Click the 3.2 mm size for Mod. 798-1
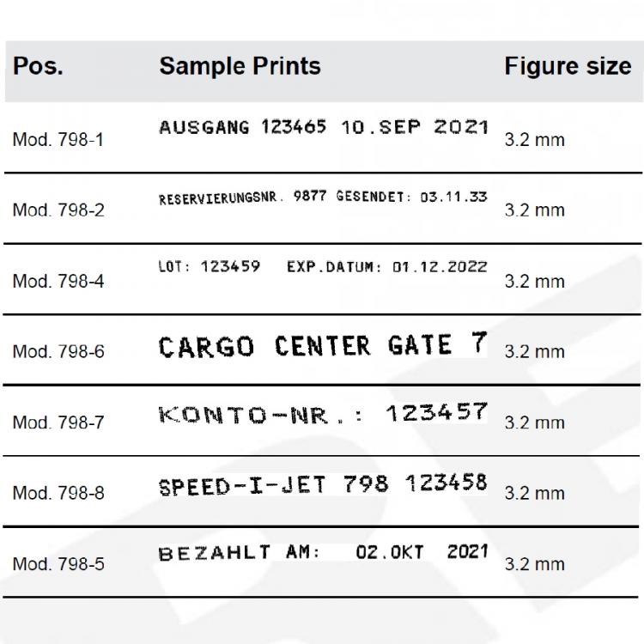 (x=534, y=140)
